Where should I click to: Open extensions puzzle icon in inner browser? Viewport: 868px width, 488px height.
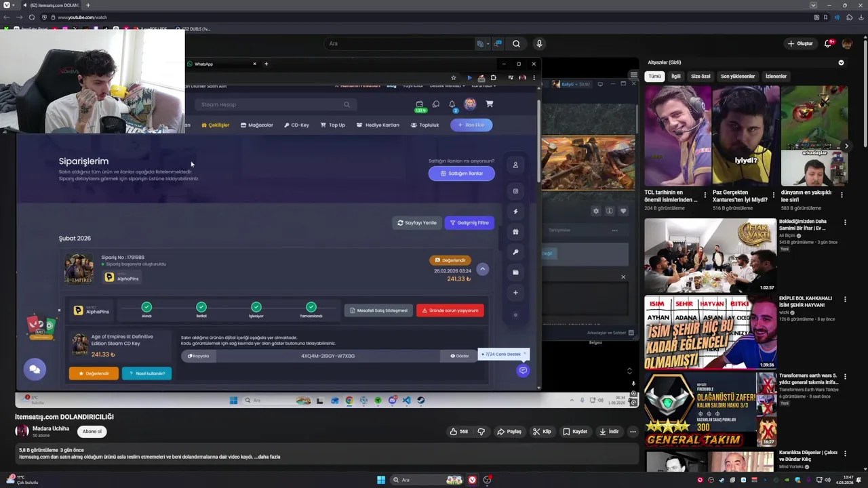[493, 77]
